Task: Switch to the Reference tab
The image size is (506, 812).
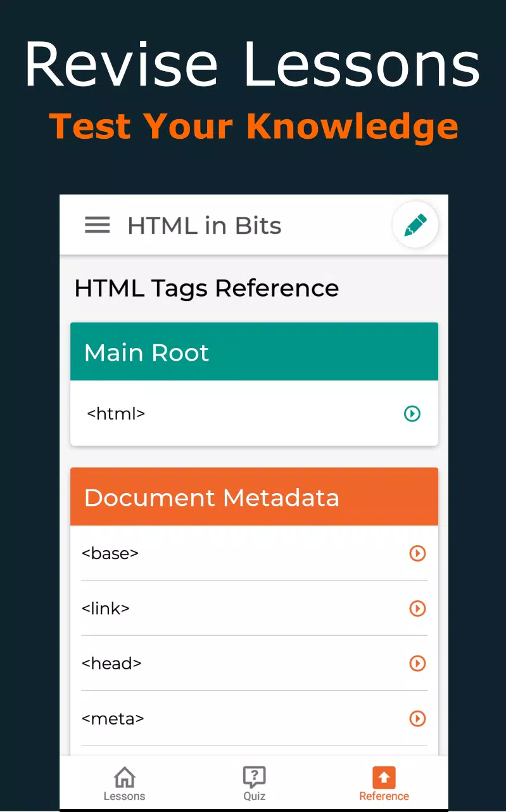Action: 384,783
